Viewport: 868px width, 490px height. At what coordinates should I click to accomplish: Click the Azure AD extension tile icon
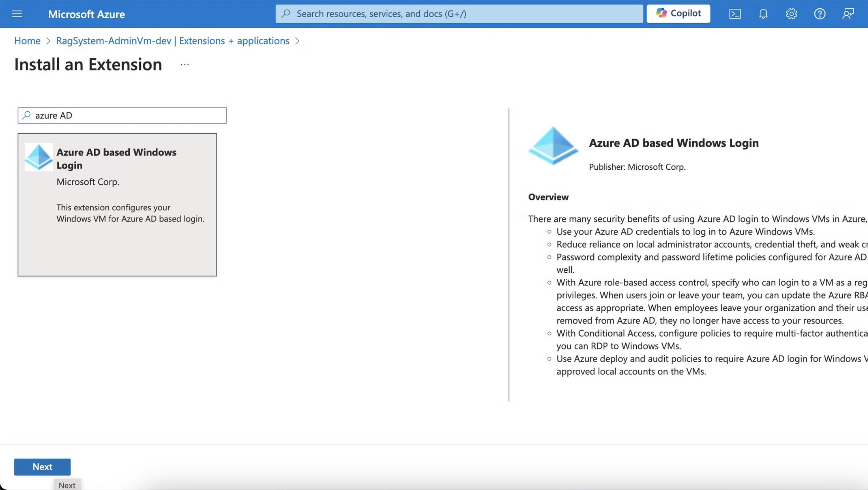pos(39,157)
